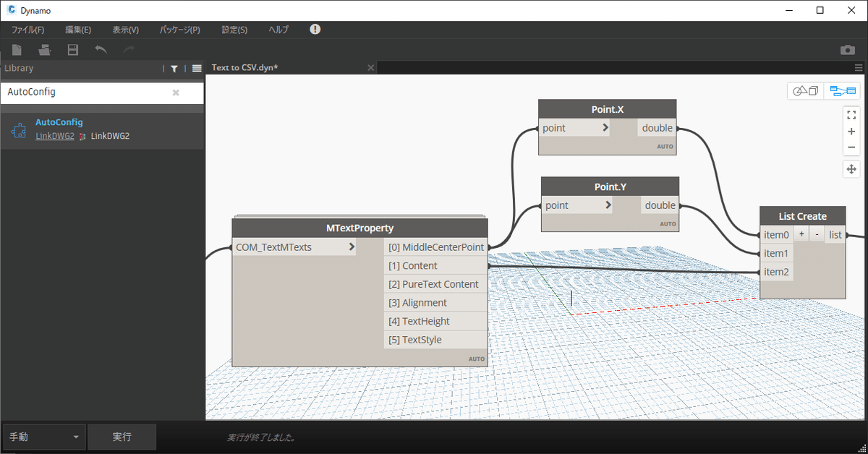Click the list output port of List Create
This screenshot has height=454, width=868.
(835, 234)
